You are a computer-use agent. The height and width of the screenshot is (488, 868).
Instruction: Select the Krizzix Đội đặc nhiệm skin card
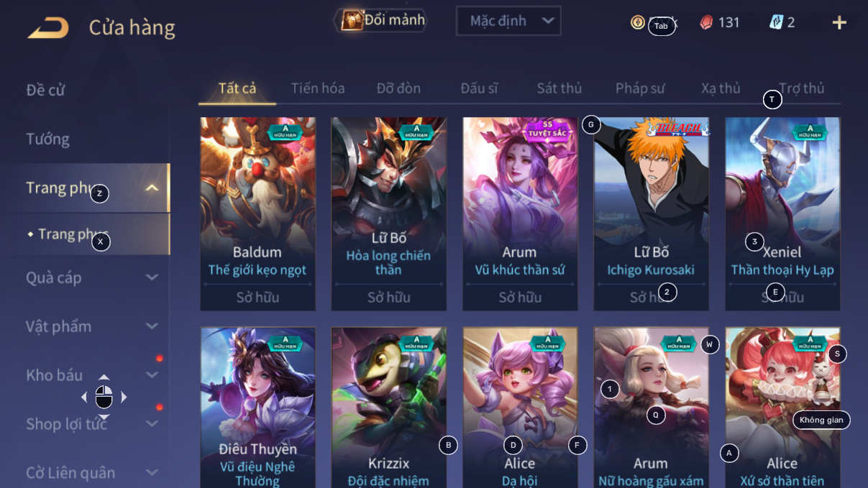pos(389,408)
